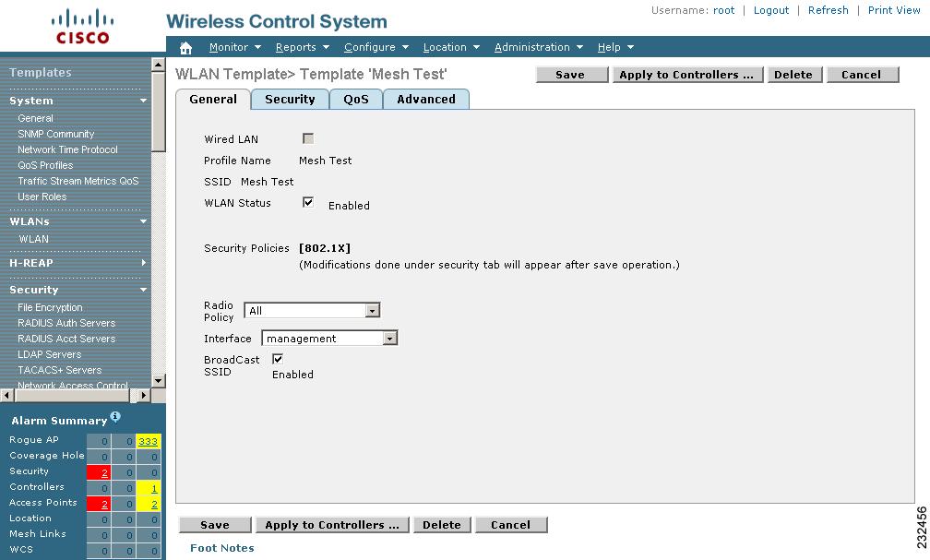930x560 pixels.
Task: Open the Radio Policy dropdown
Action: click(x=312, y=310)
